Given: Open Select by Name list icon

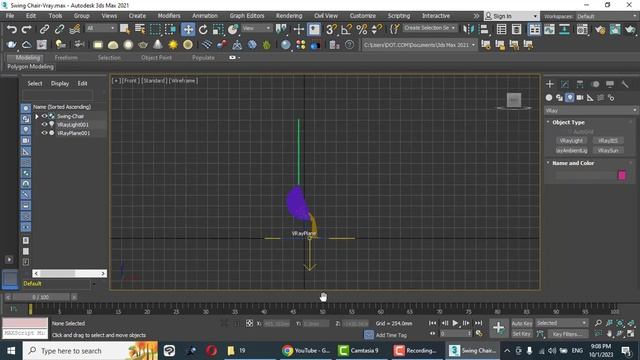Looking at the screenshot, I should pos(140,29).
